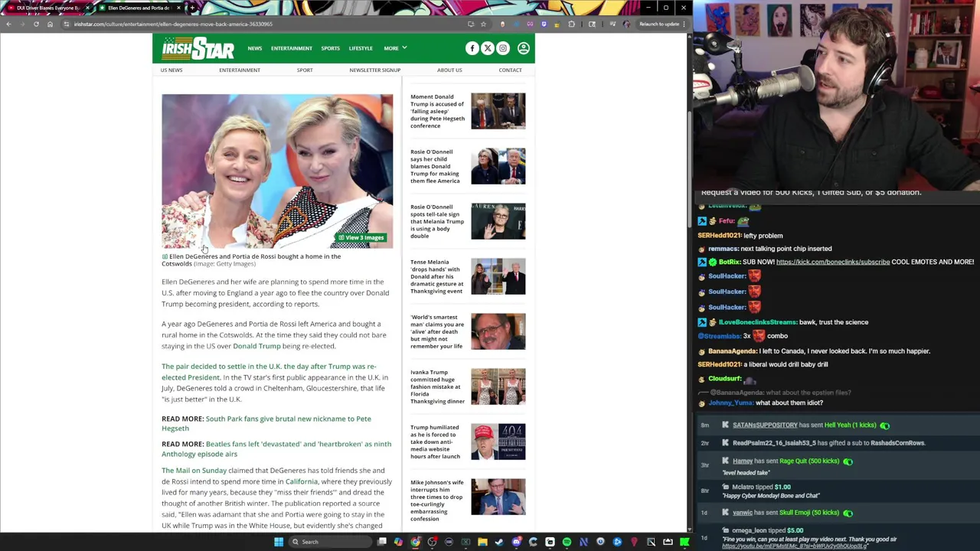Screen dimensions: 980x551
Task: Follow The Mail on Sunday link
Action: (194, 471)
